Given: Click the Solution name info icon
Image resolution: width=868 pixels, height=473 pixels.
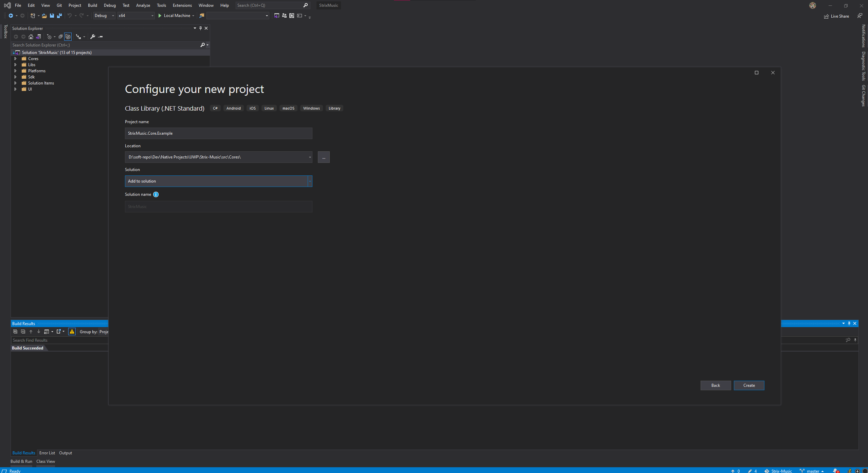Looking at the screenshot, I should tap(156, 194).
